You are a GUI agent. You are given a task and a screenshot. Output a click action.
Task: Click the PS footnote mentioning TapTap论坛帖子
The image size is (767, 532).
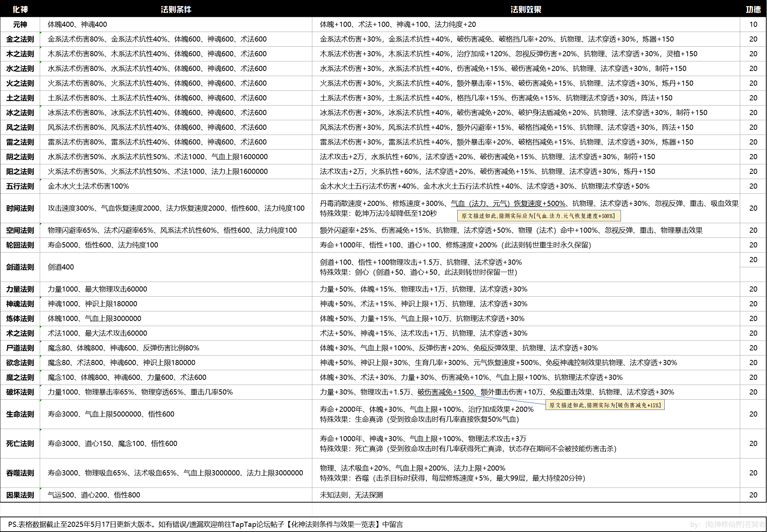coord(205,524)
